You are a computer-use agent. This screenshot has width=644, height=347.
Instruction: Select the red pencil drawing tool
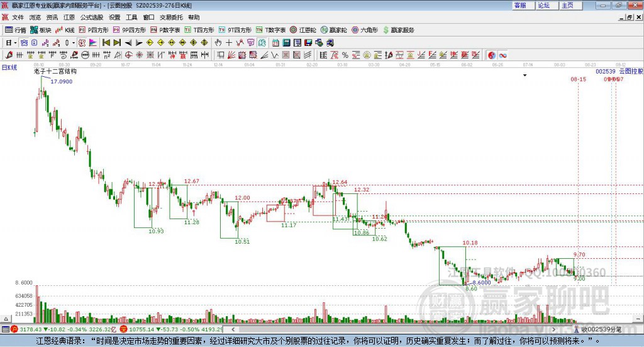coord(9,55)
